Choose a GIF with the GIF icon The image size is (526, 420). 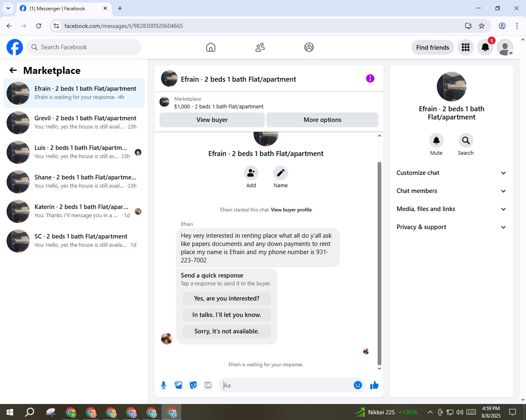pos(208,385)
